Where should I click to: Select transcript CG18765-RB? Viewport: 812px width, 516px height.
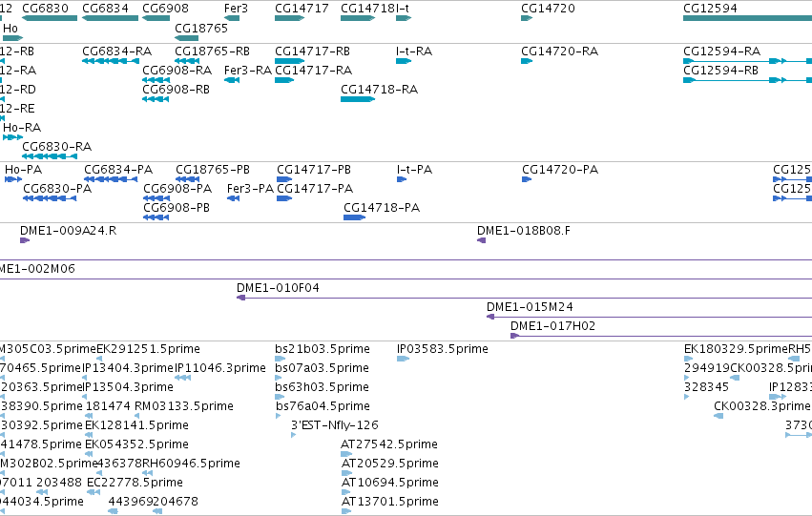point(187,61)
